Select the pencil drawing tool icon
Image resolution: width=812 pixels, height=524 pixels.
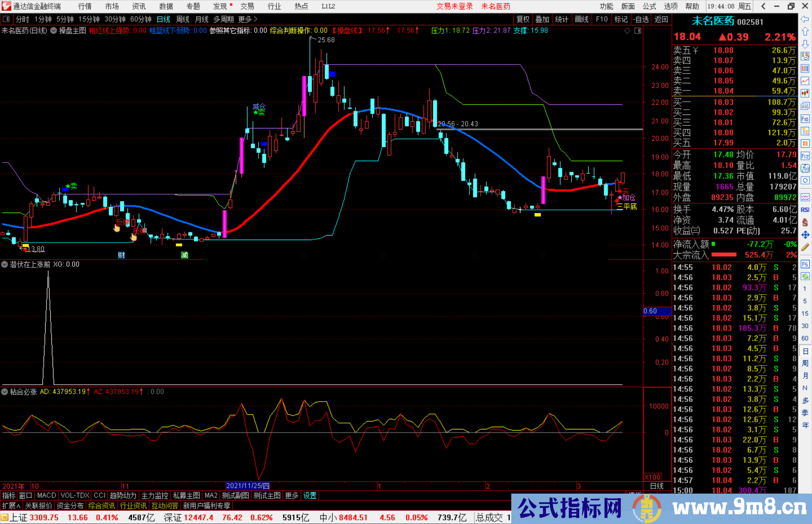805,247
